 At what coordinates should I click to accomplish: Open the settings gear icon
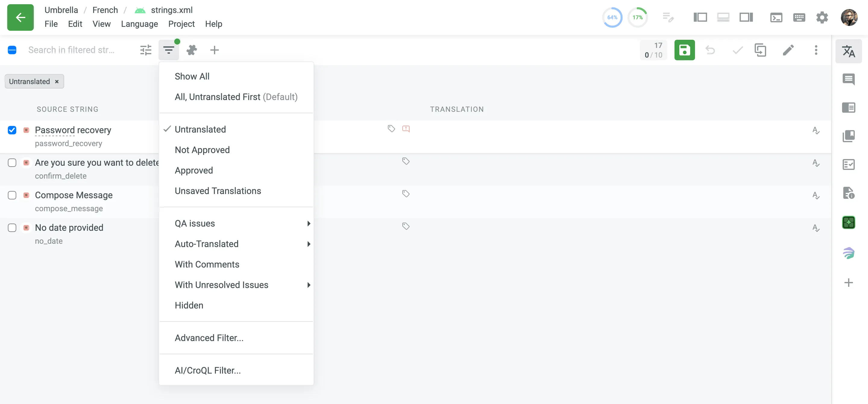tap(822, 17)
